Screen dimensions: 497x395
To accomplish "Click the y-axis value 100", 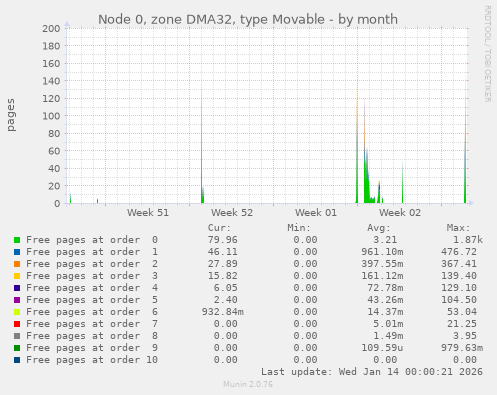I will [51, 116].
